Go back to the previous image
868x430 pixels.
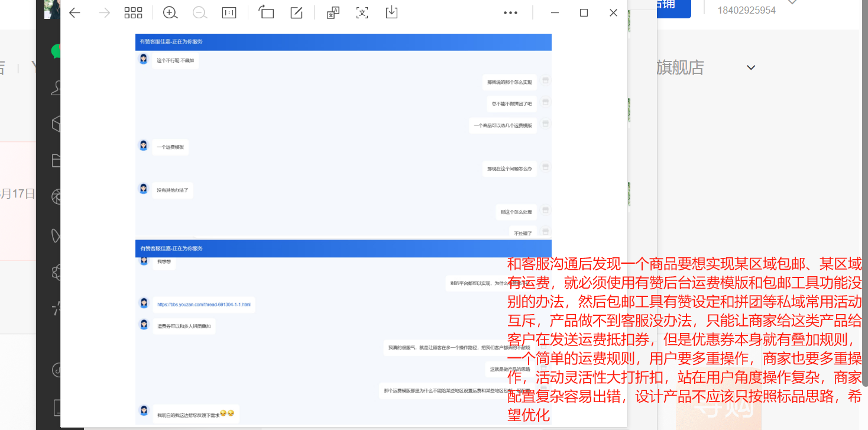tap(75, 13)
